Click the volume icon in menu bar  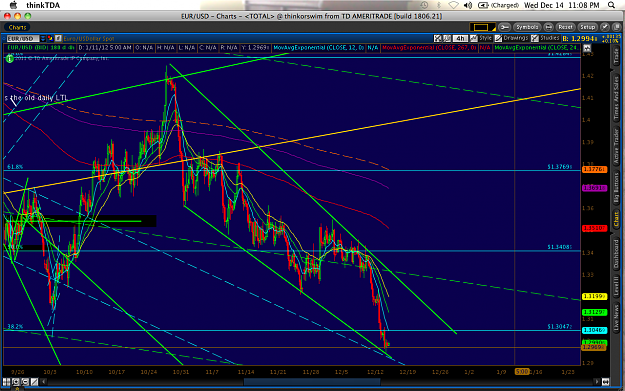(468, 5)
